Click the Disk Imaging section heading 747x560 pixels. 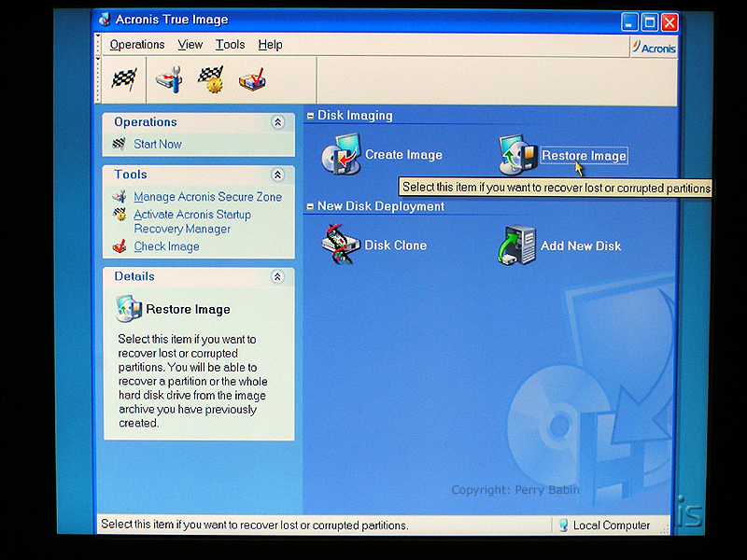tap(355, 115)
